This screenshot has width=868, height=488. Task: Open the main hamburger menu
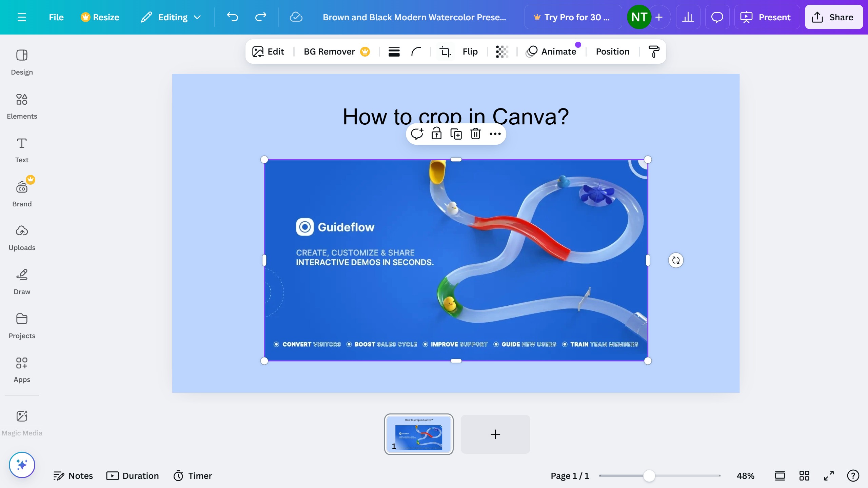tap(22, 17)
